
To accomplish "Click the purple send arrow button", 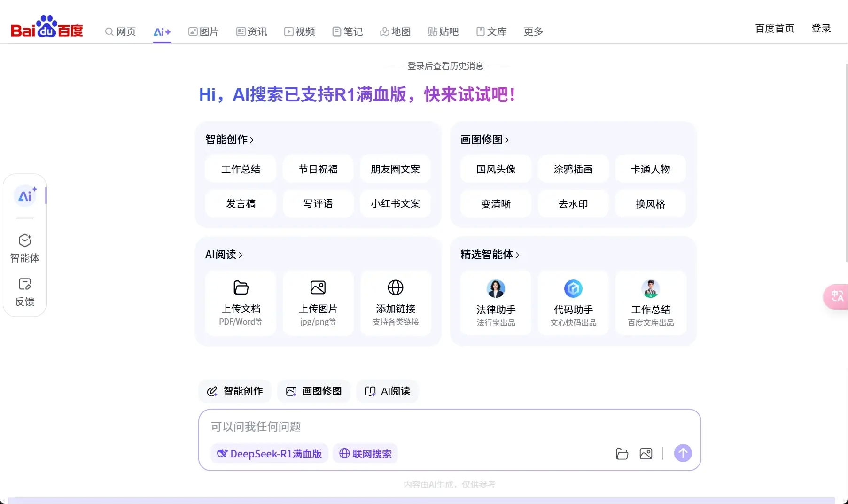I will 683,453.
